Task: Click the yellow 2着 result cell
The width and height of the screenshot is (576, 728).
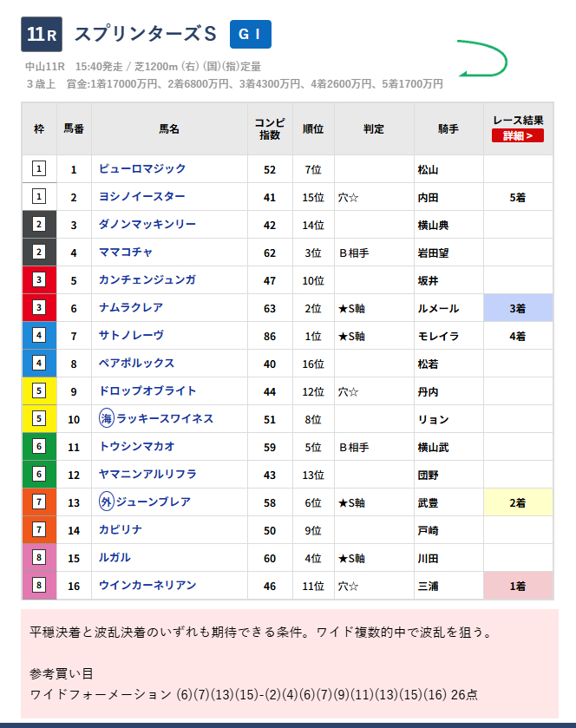Action: point(518,502)
